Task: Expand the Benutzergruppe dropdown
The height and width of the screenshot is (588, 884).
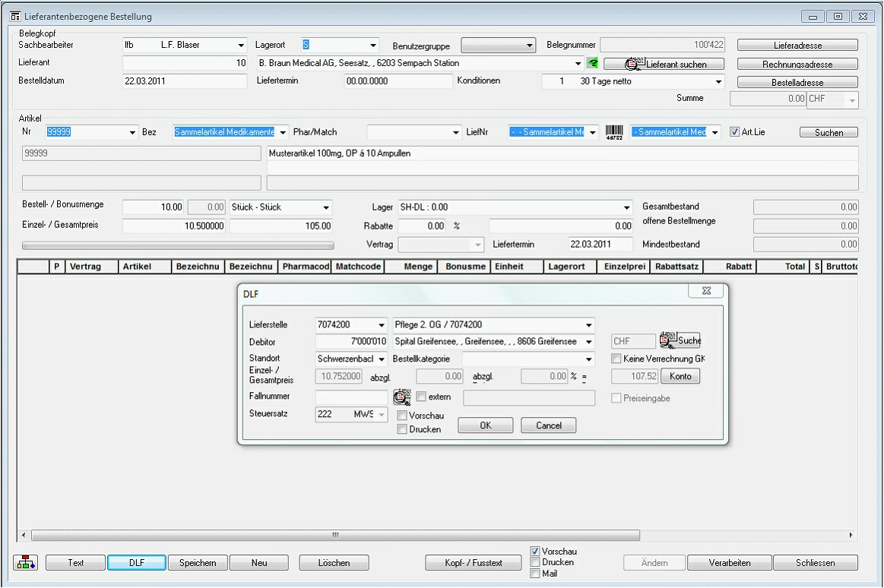Action: (530, 46)
